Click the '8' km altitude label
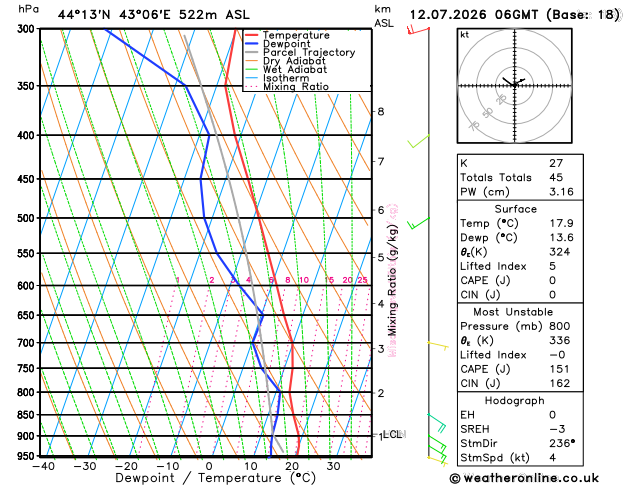Viewport: 629px width, 486px height. (381, 111)
